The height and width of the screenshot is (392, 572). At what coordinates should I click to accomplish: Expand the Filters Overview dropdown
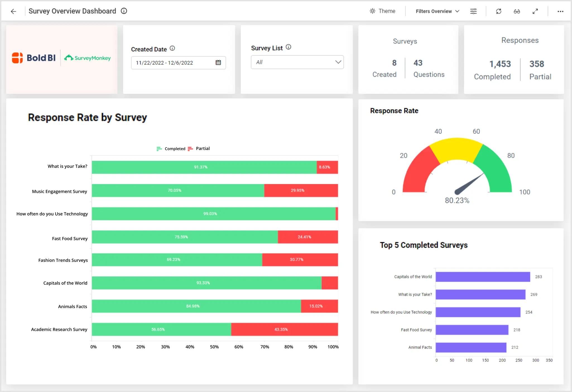pos(437,11)
